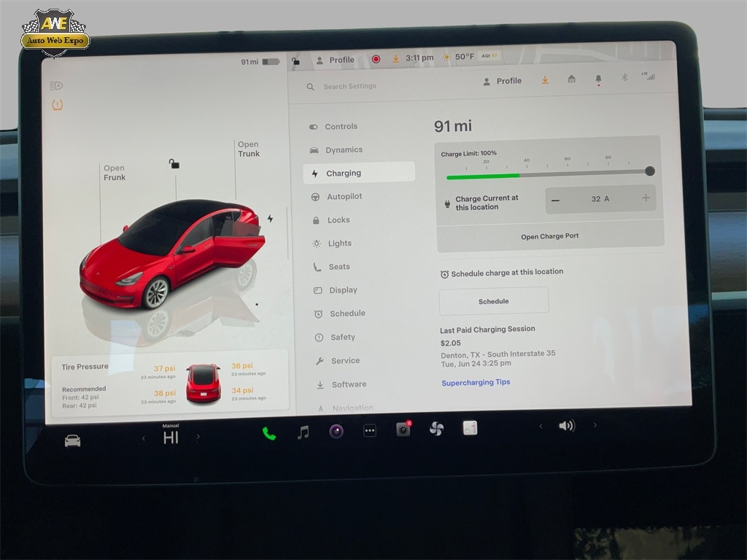Tap the charge limit slider handle
This screenshot has height=560, width=747.
649,171
